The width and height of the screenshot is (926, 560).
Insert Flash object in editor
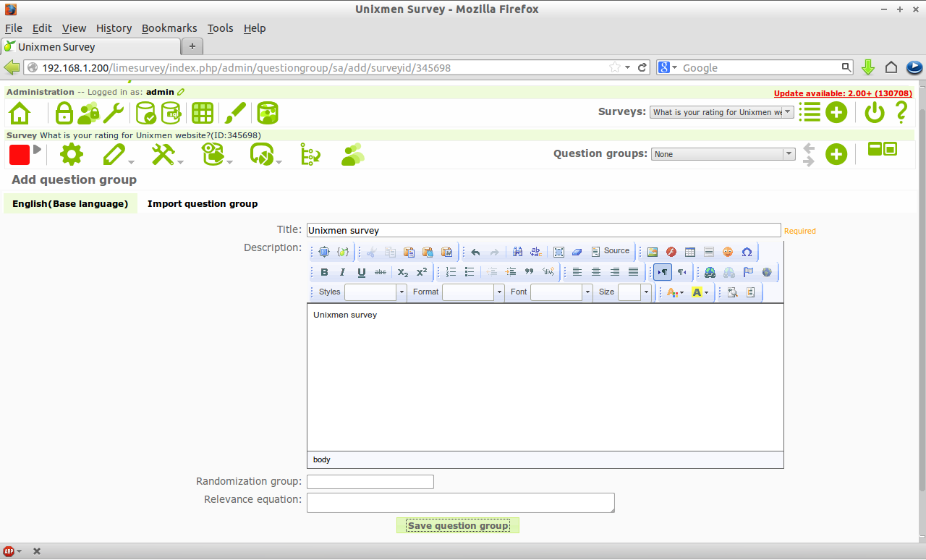click(671, 252)
